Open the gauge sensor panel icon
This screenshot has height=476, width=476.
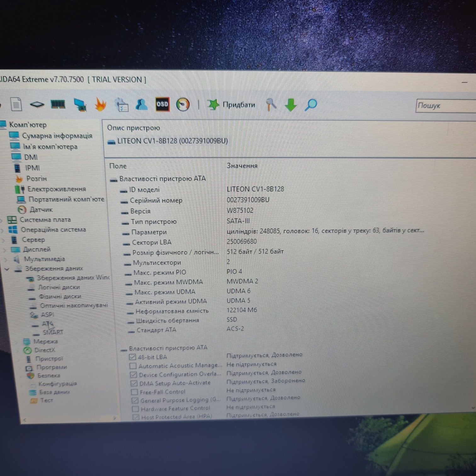click(183, 105)
